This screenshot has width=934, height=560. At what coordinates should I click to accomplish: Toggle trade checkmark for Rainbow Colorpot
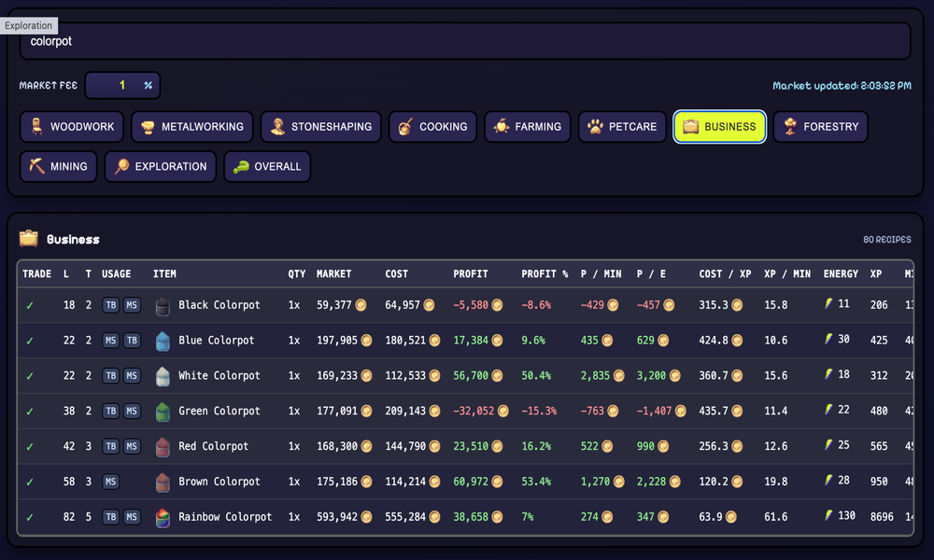tap(30, 517)
